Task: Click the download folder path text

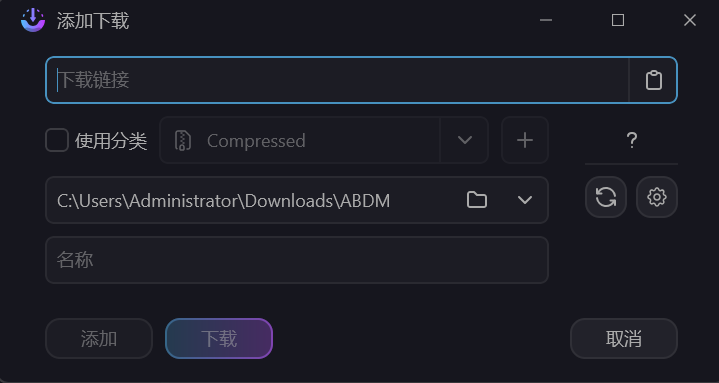Action: (x=223, y=200)
